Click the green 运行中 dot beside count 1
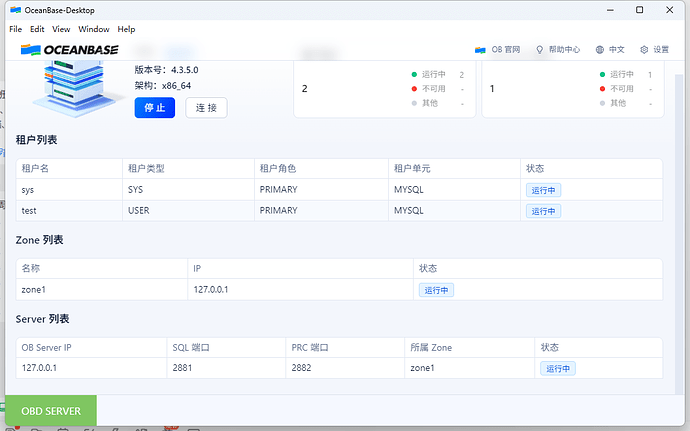Viewport: 690px width, 431px height. click(x=602, y=74)
